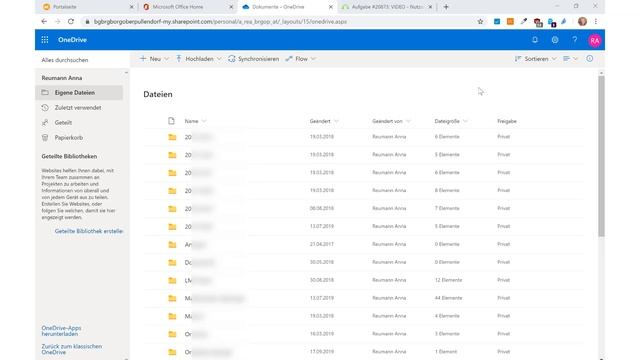Click the Reumann Anna sidebar heading
The height and width of the screenshot is (360, 640).
[x=62, y=78]
